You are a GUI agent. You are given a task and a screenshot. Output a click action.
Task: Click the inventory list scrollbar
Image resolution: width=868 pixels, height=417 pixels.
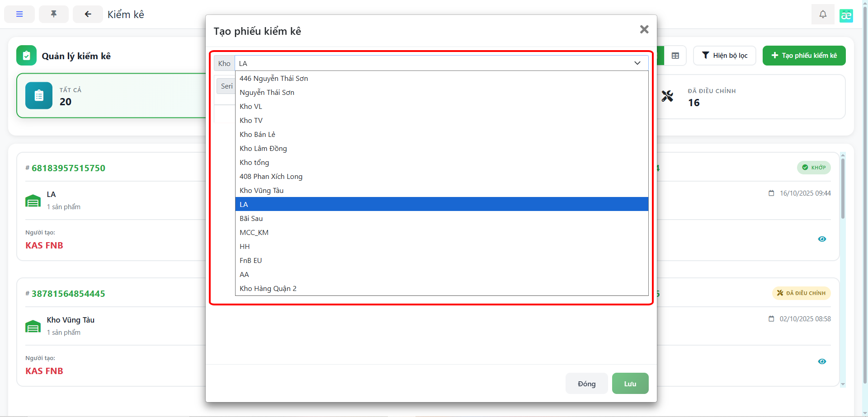pyautogui.click(x=843, y=190)
